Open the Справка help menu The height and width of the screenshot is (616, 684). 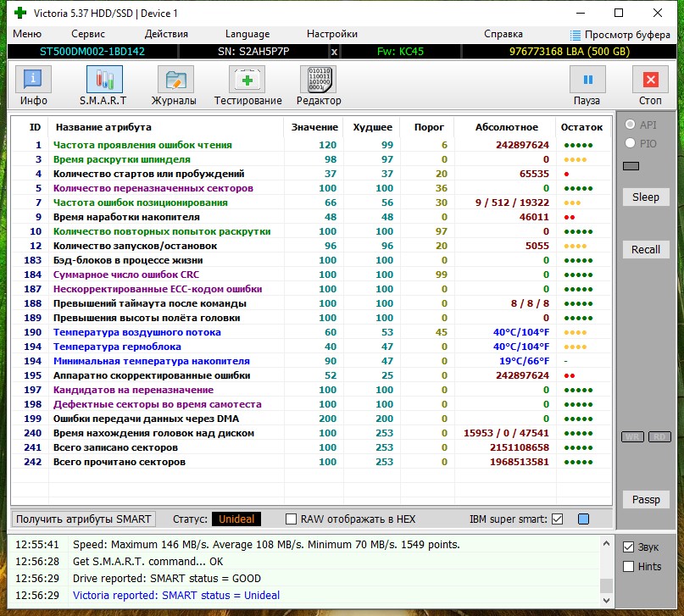[503, 34]
